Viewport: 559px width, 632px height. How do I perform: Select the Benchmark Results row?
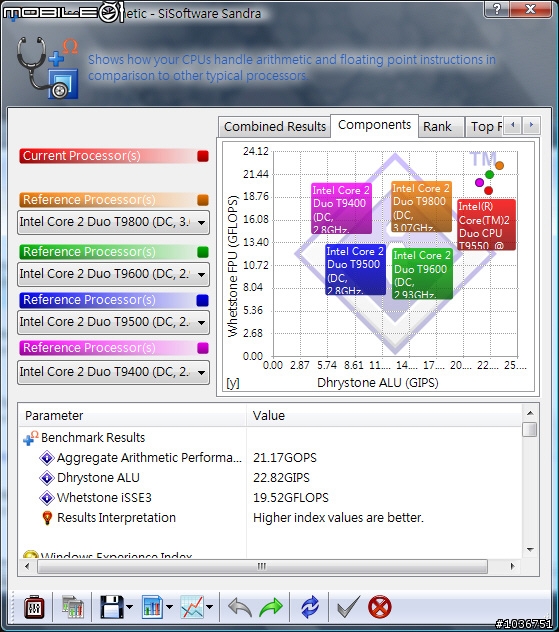pyautogui.click(x=270, y=438)
